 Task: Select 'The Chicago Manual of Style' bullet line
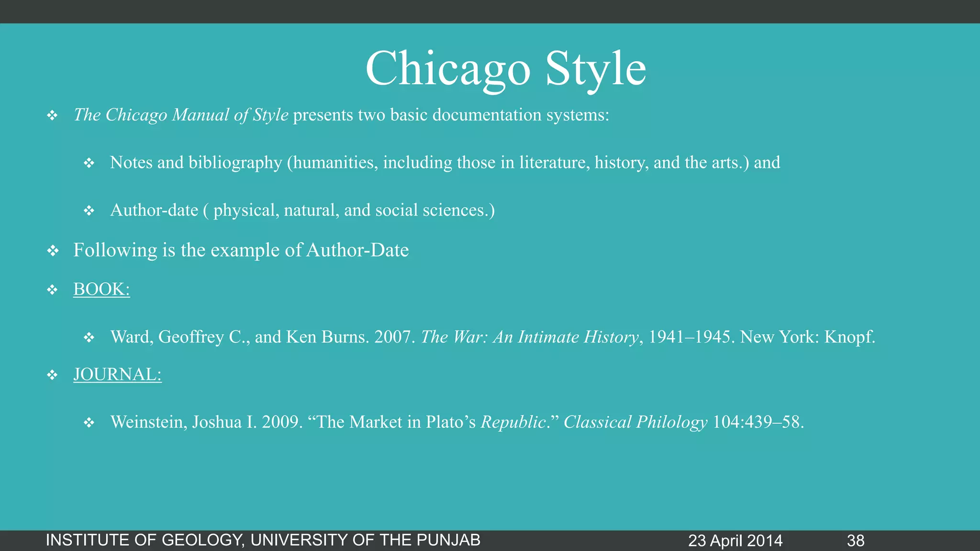click(x=341, y=115)
